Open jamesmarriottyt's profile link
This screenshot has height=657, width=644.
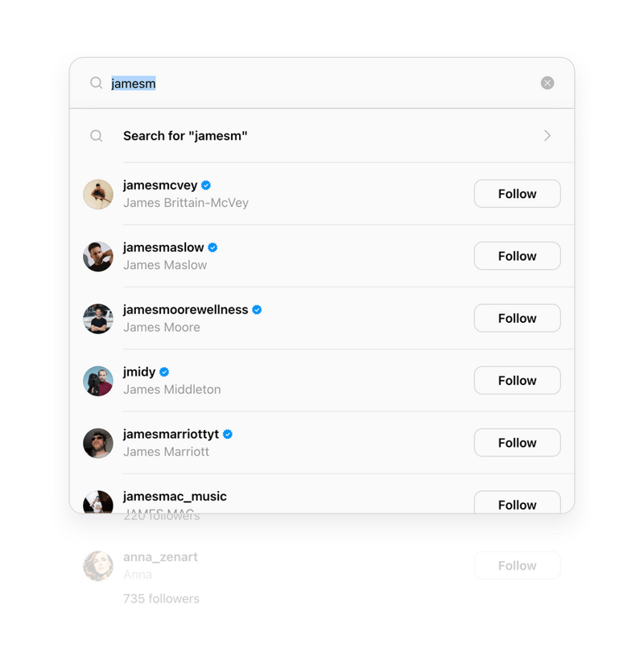[x=170, y=433]
